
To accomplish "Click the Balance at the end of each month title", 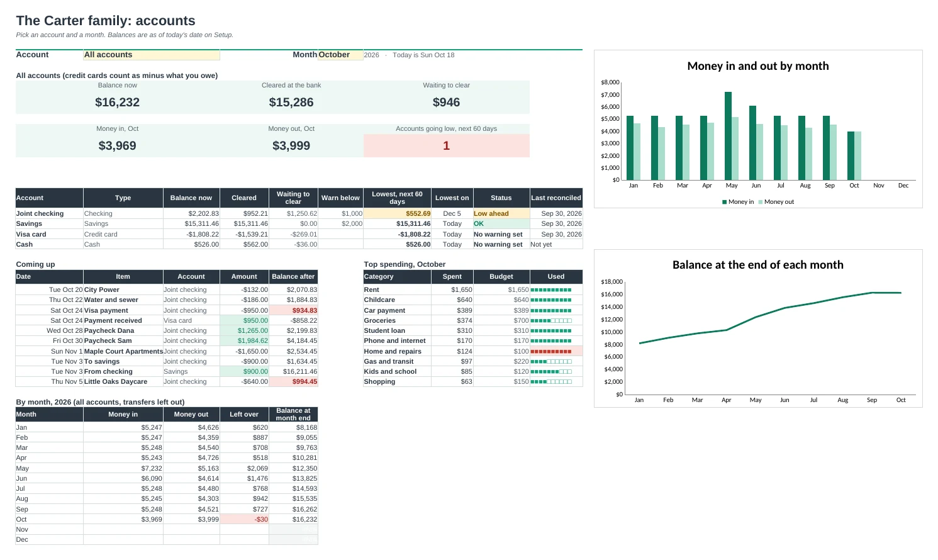I will point(758,265).
